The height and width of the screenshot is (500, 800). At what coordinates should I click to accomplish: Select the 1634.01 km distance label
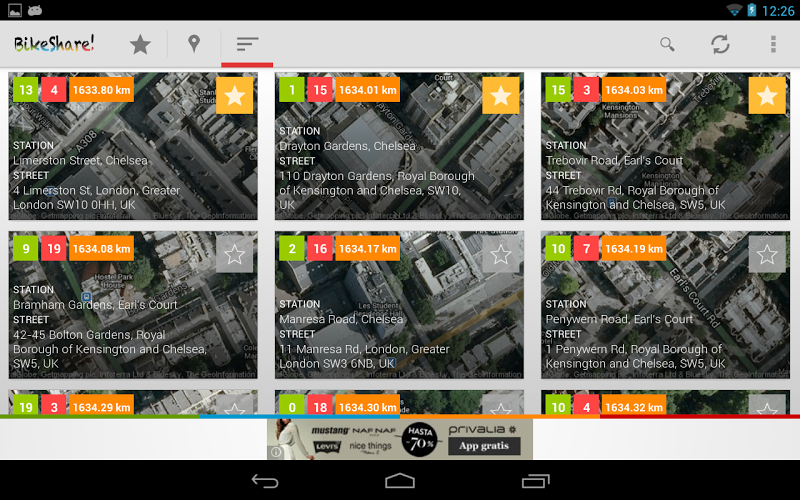click(368, 90)
